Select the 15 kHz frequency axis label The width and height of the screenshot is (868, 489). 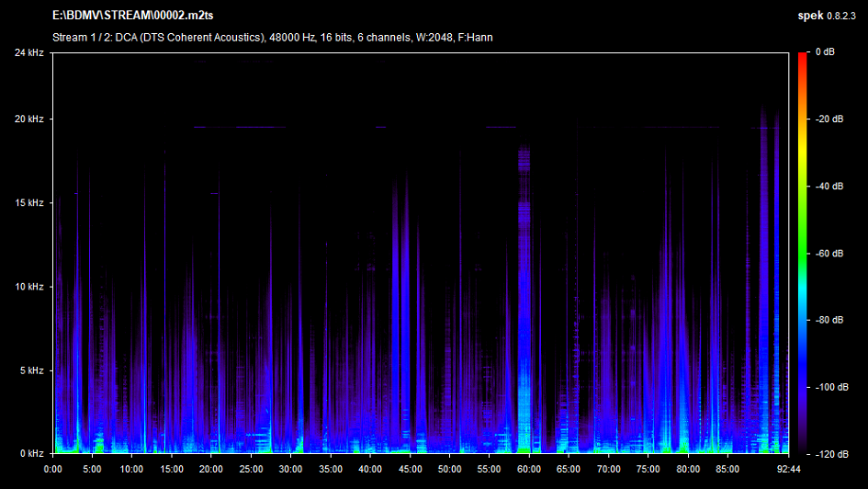point(29,203)
